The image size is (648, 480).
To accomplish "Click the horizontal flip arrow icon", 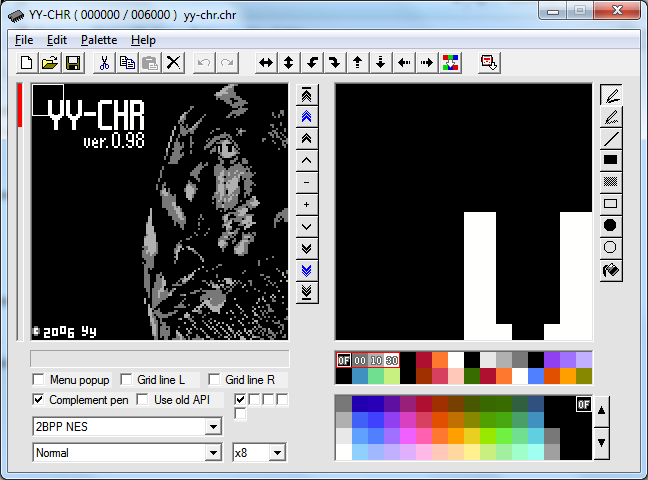I will pos(266,62).
